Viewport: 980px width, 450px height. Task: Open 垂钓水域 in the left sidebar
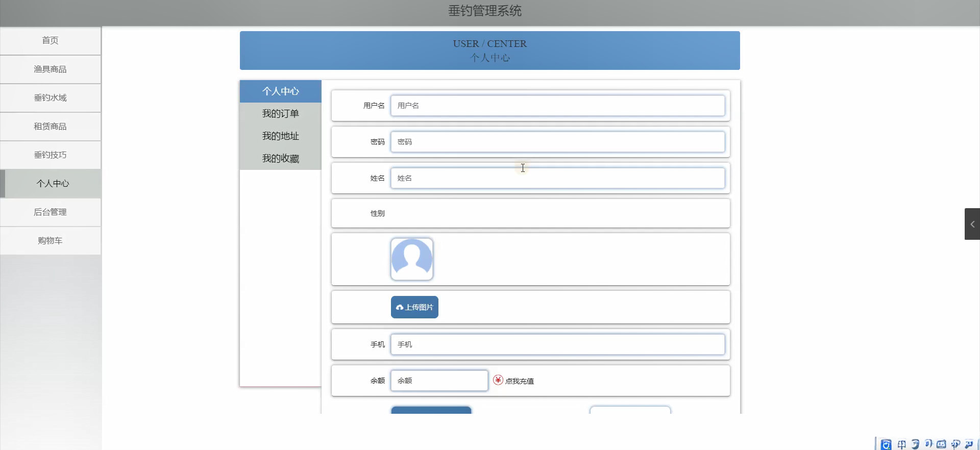[x=50, y=97]
